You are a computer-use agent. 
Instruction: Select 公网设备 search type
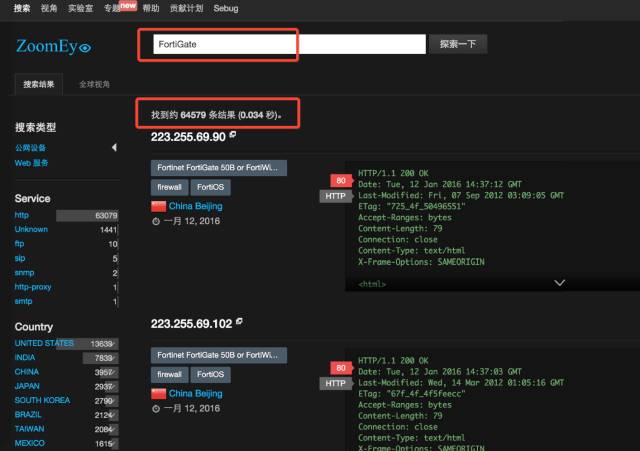point(30,148)
